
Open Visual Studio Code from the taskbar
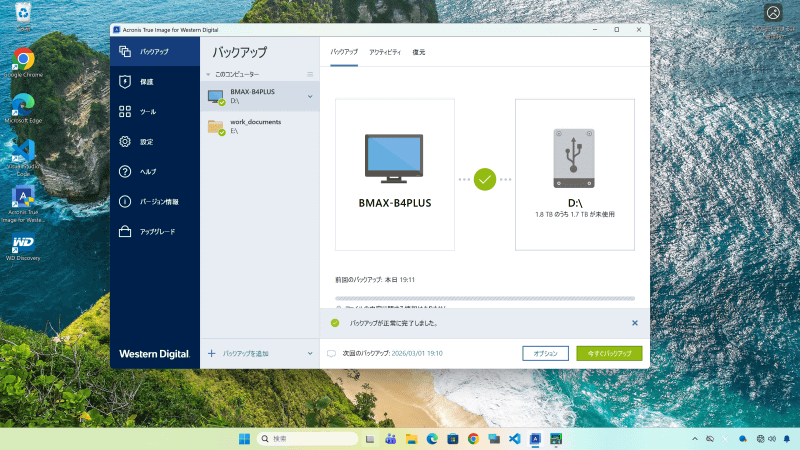(x=514, y=439)
